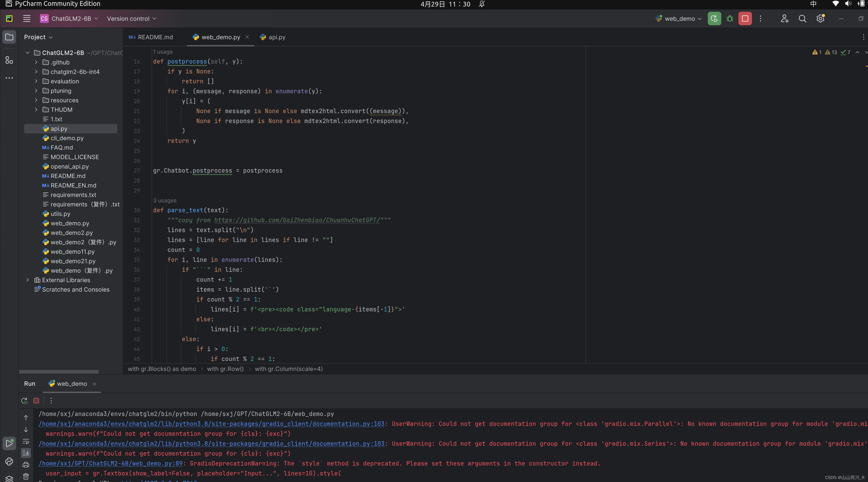Click 'with gr.Blocks() as demo' breadcrumb
Screen dimensions: 868x482
(162, 369)
